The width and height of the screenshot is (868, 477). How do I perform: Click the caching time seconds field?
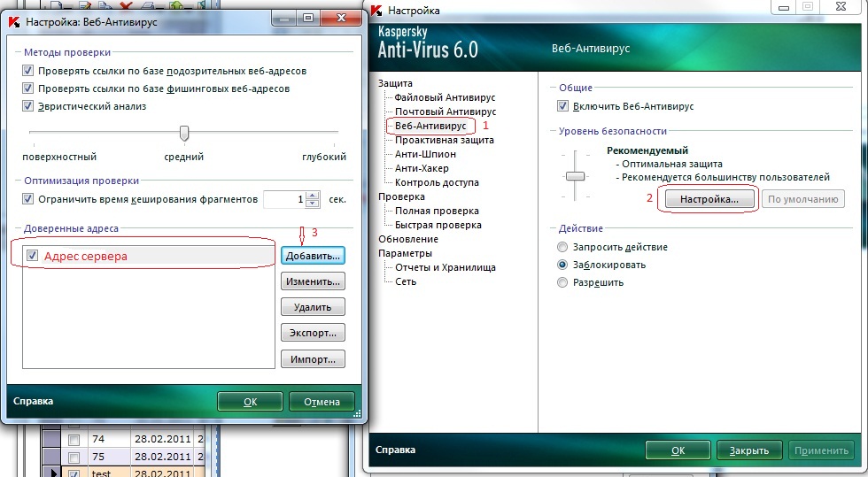[285, 199]
